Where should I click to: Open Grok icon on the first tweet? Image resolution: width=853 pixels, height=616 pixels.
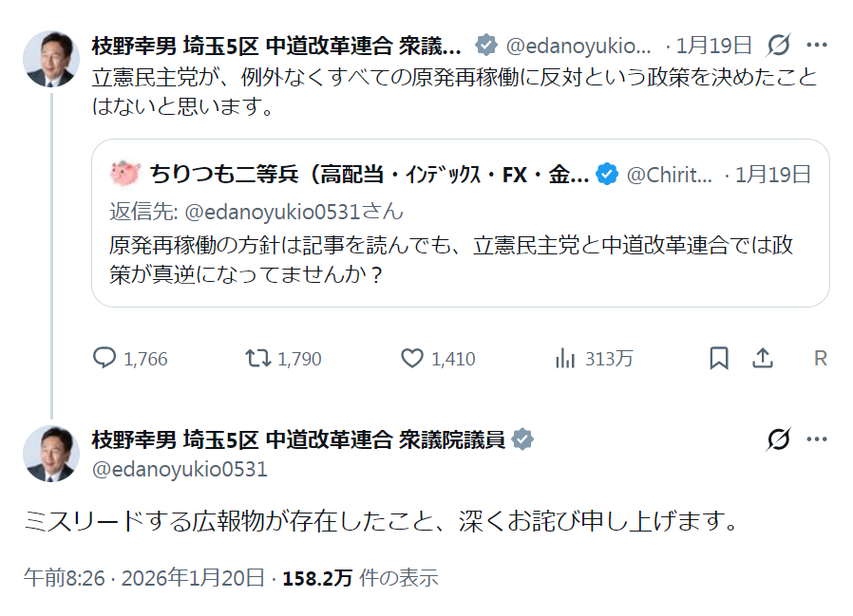(779, 45)
